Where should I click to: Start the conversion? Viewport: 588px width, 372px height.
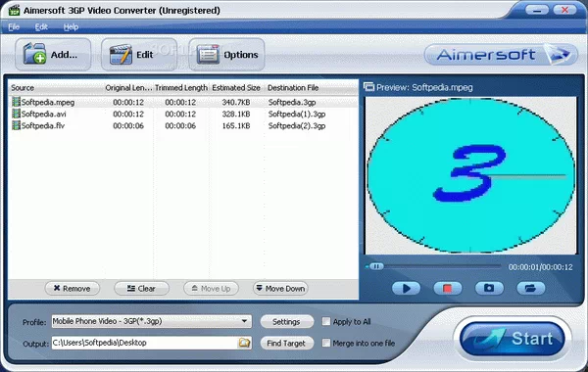[x=513, y=339]
